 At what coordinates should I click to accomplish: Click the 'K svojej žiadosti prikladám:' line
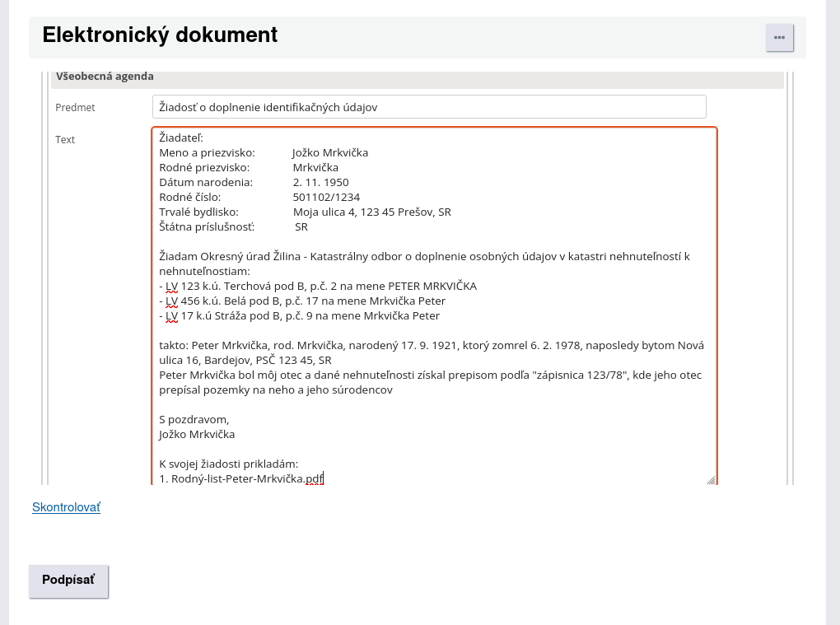tap(228, 464)
